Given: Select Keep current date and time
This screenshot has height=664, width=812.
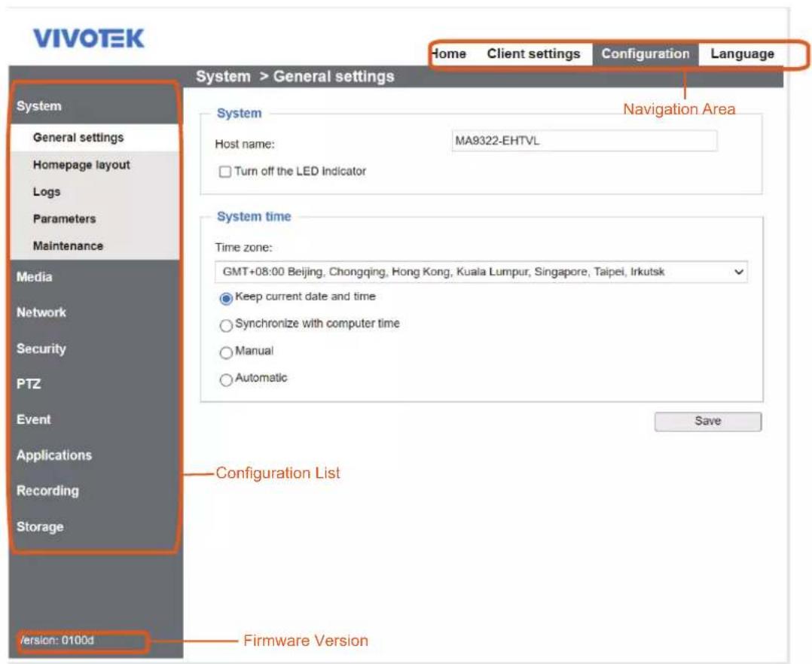Looking at the screenshot, I should 226,298.
